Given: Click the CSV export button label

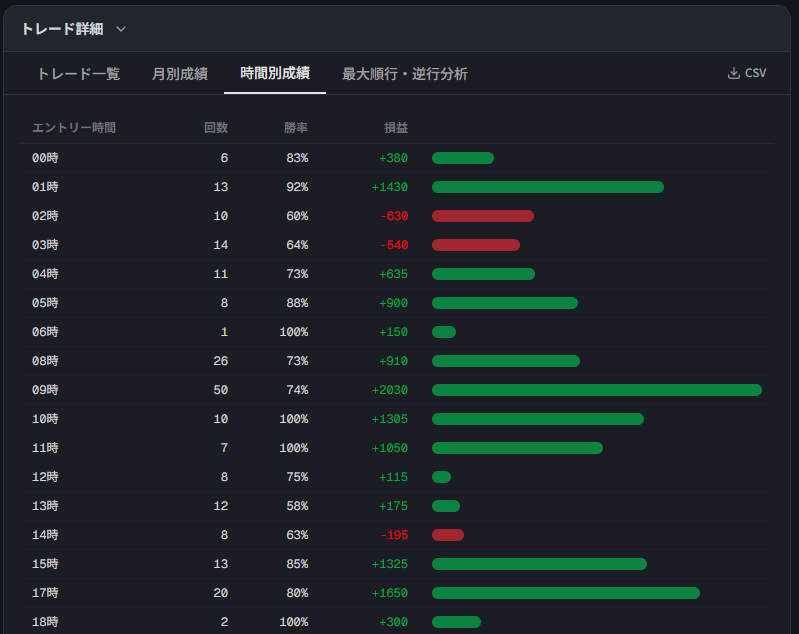Looking at the screenshot, I should click(755, 73).
